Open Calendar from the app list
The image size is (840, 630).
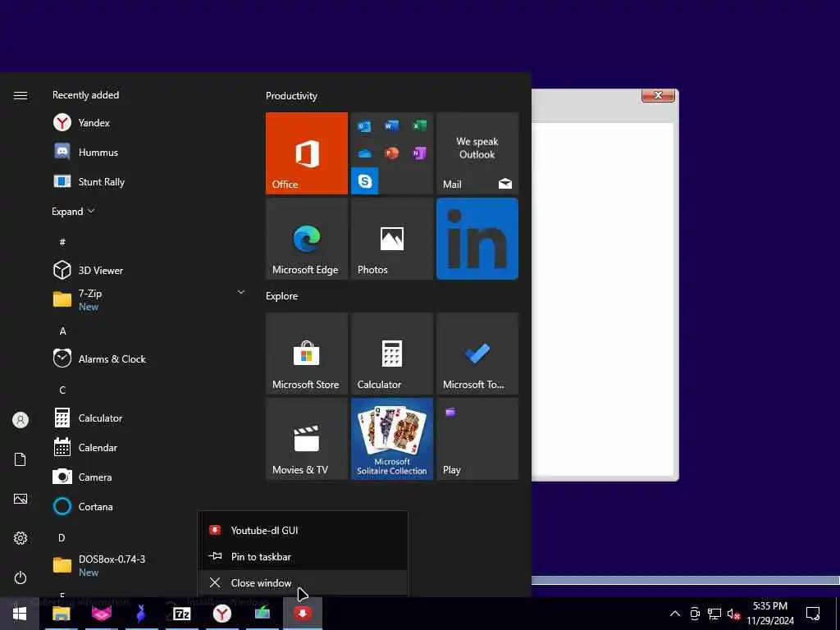[148, 447]
